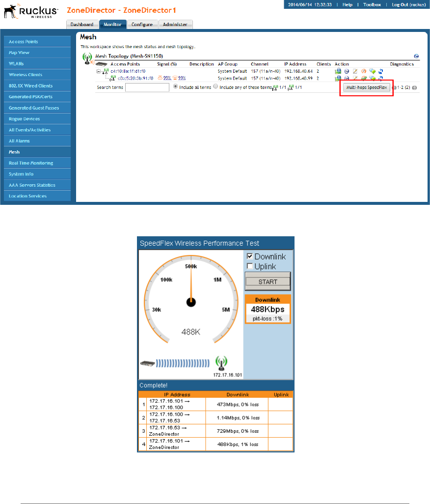430x504 pixels.
Task: Click the mesh AP icon beside c0:c5:20:3b:91:f0
Action: pos(113,78)
